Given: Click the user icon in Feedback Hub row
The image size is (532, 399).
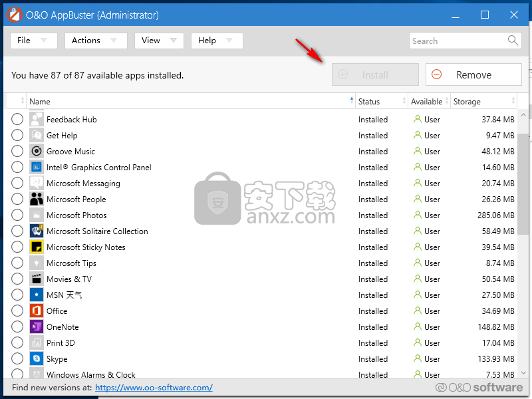Looking at the screenshot, I should click(x=418, y=119).
